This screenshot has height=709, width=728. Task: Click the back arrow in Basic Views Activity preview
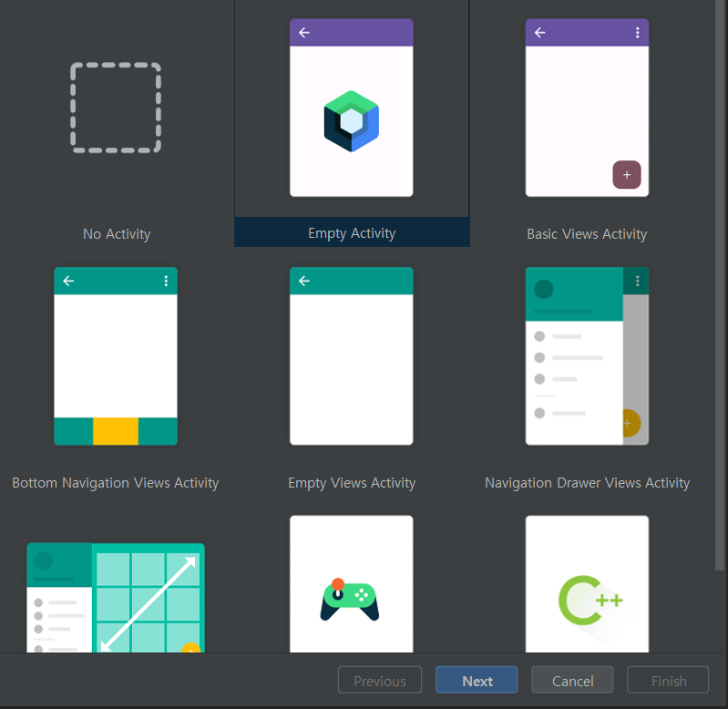[540, 33]
